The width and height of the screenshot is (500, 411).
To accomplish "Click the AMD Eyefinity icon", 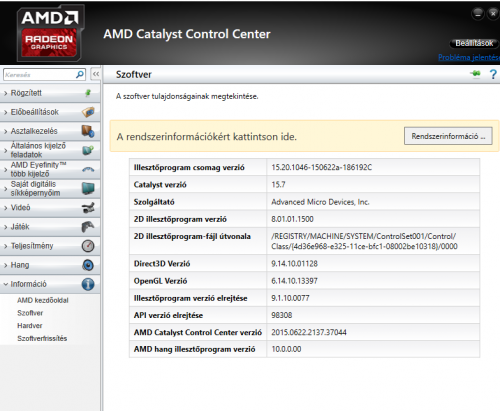I will coord(88,169).
